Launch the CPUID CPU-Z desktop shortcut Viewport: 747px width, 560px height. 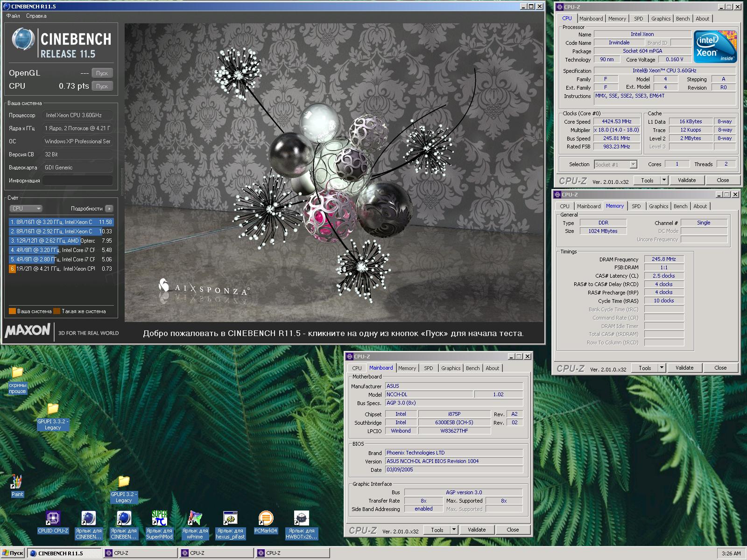[53, 522]
